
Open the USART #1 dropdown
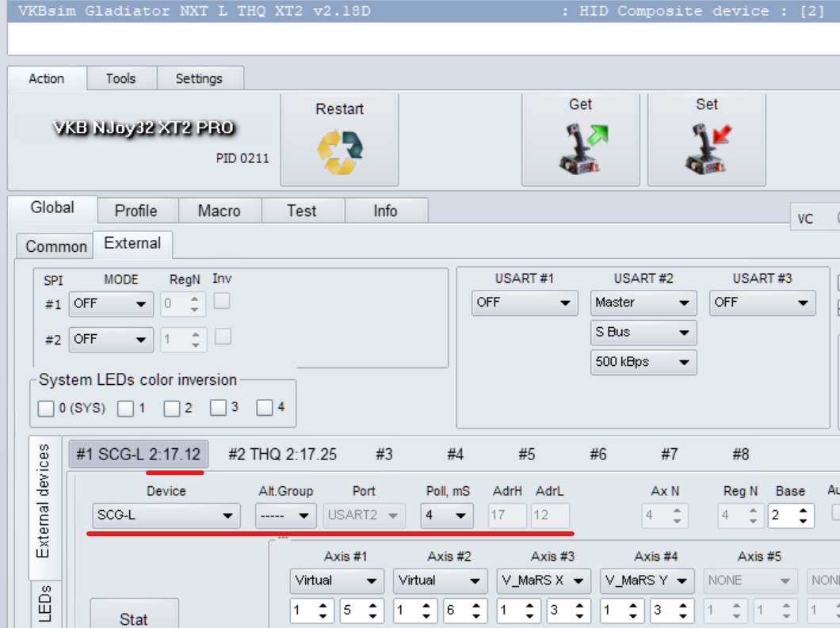[x=525, y=303]
